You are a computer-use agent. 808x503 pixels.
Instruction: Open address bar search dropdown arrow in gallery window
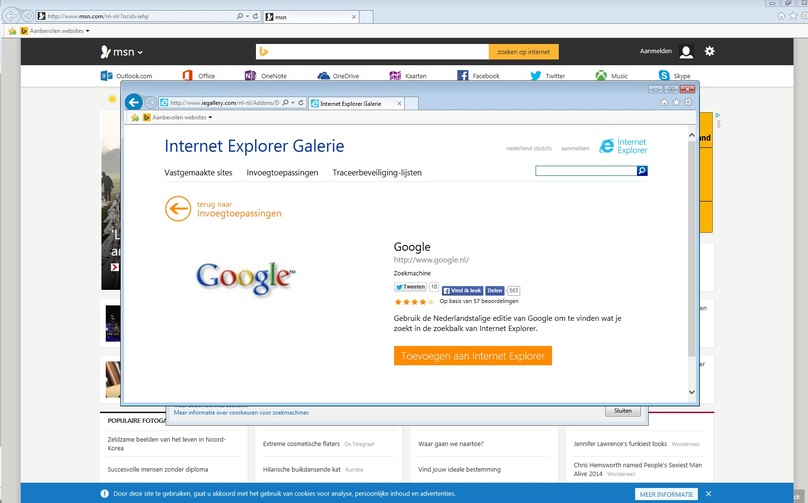click(x=293, y=103)
